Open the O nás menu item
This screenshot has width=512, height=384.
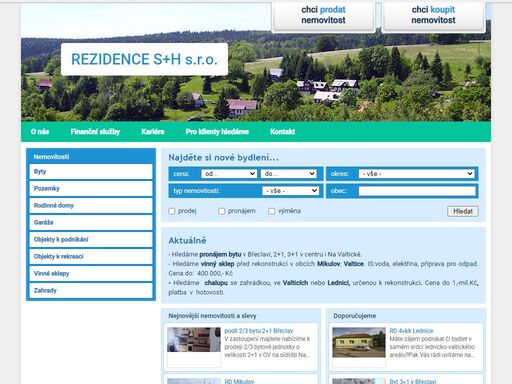pyautogui.click(x=40, y=132)
